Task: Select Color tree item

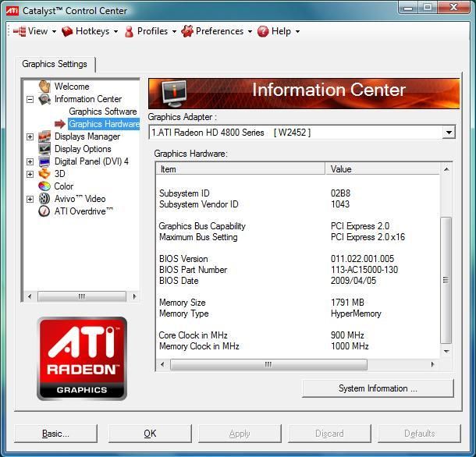Action: click(64, 186)
